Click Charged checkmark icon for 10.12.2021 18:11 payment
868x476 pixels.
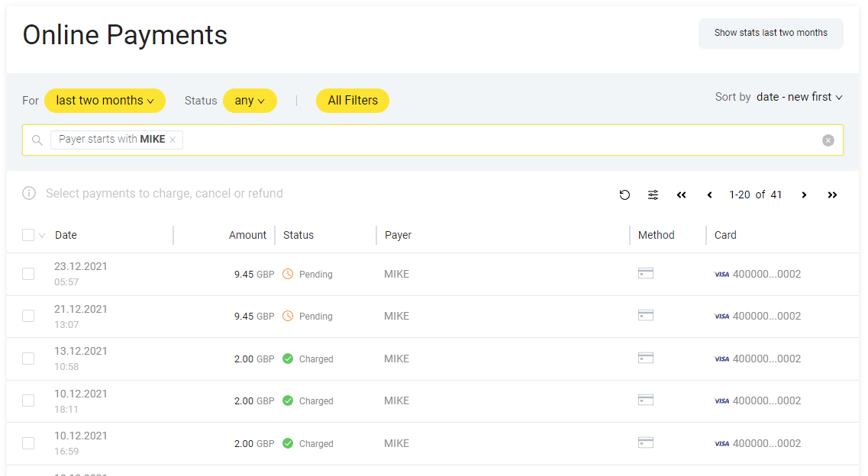(x=288, y=400)
